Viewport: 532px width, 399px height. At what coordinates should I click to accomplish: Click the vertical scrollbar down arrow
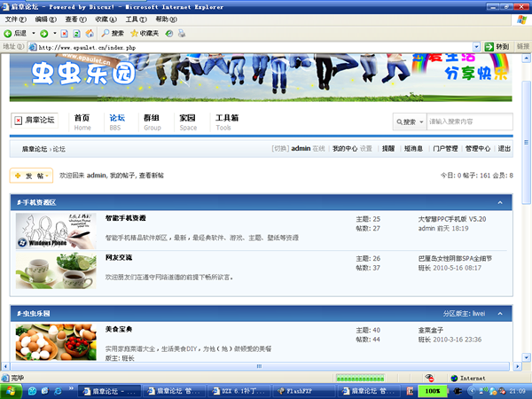pos(526,357)
